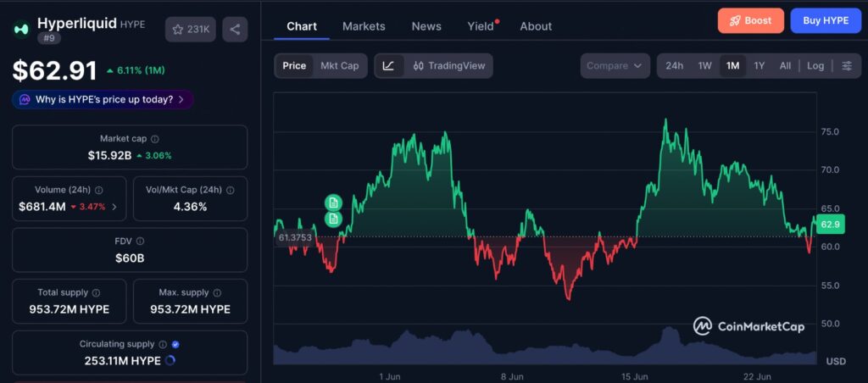Screen dimensions: 868x383
Task: Click the volume histogram area under chart
Action: (x=545, y=347)
